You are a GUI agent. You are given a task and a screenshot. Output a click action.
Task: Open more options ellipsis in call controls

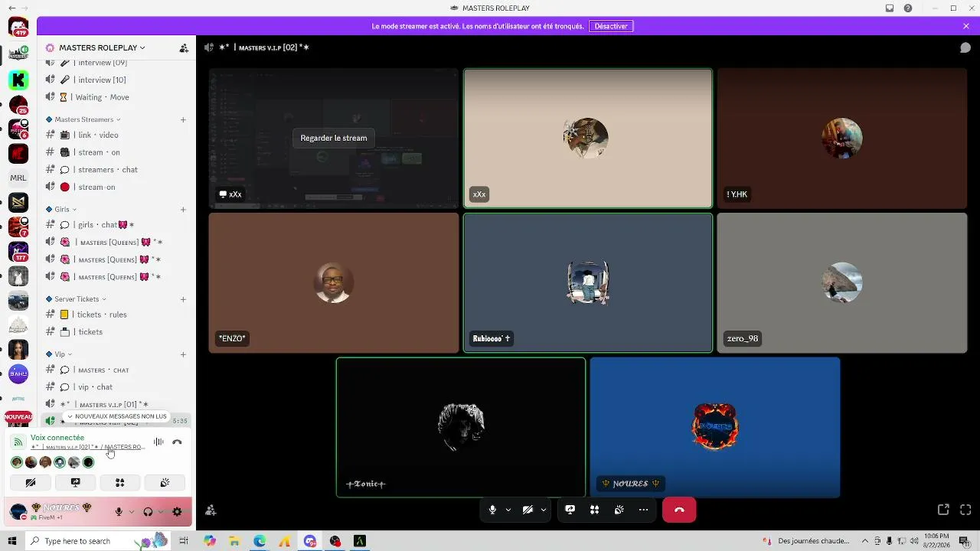point(643,510)
